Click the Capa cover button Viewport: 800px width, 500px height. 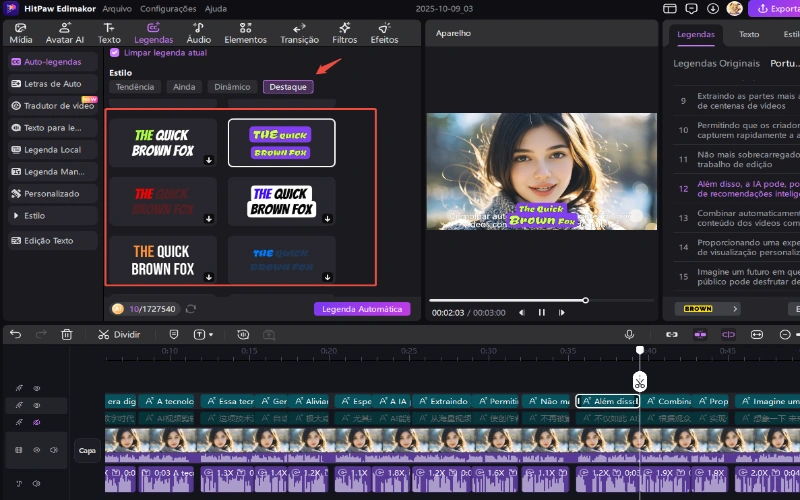88,451
